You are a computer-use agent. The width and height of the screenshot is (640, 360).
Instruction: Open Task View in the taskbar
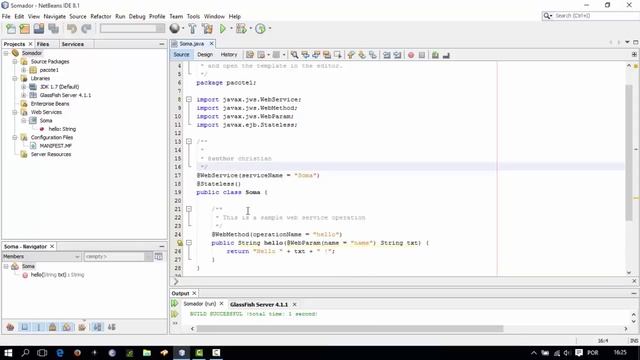(x=42, y=353)
